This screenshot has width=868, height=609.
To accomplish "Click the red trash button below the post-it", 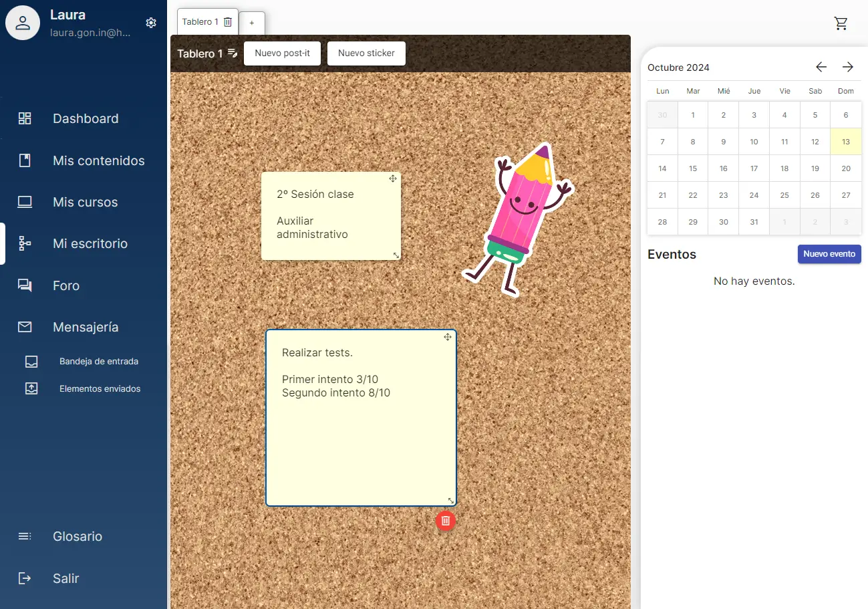I will [x=446, y=520].
